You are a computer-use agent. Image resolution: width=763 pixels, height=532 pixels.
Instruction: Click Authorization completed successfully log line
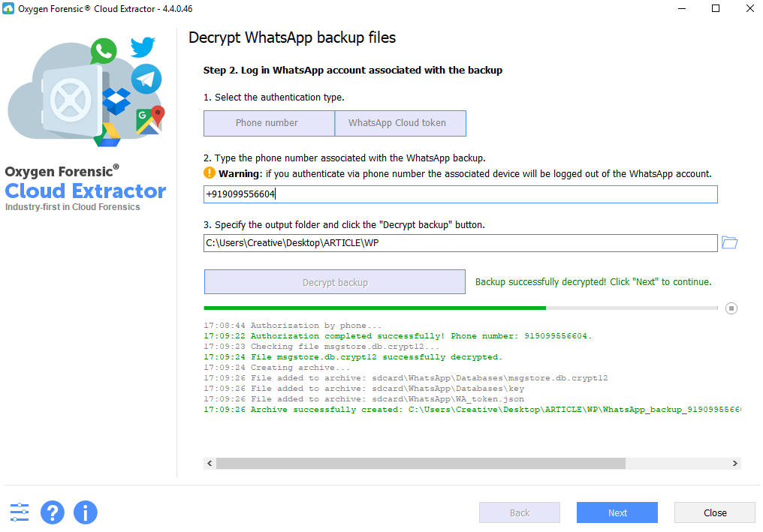[x=397, y=336]
